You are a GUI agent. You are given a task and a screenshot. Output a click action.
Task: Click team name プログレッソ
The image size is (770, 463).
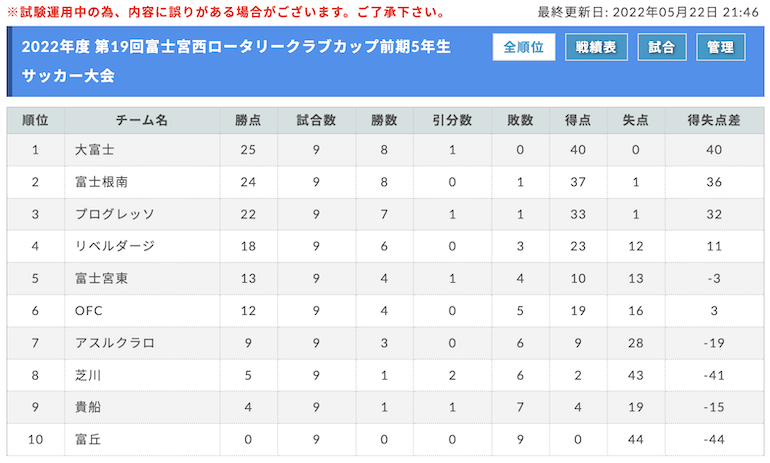point(115,214)
